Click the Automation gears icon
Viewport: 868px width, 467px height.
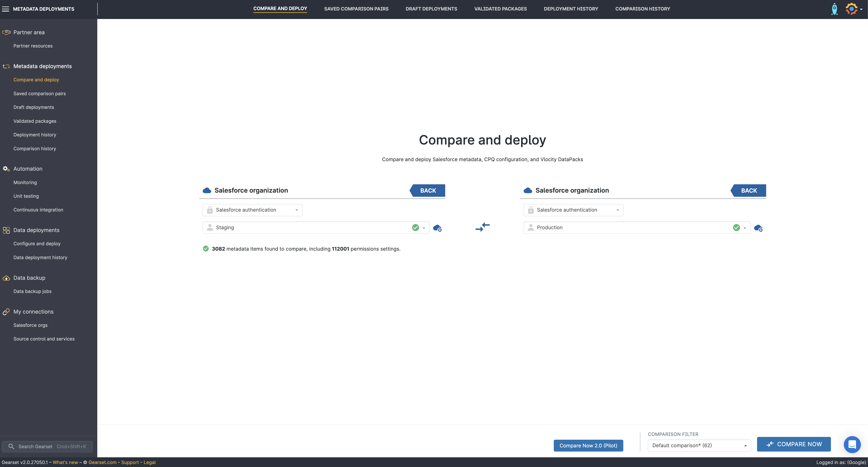[6, 169]
